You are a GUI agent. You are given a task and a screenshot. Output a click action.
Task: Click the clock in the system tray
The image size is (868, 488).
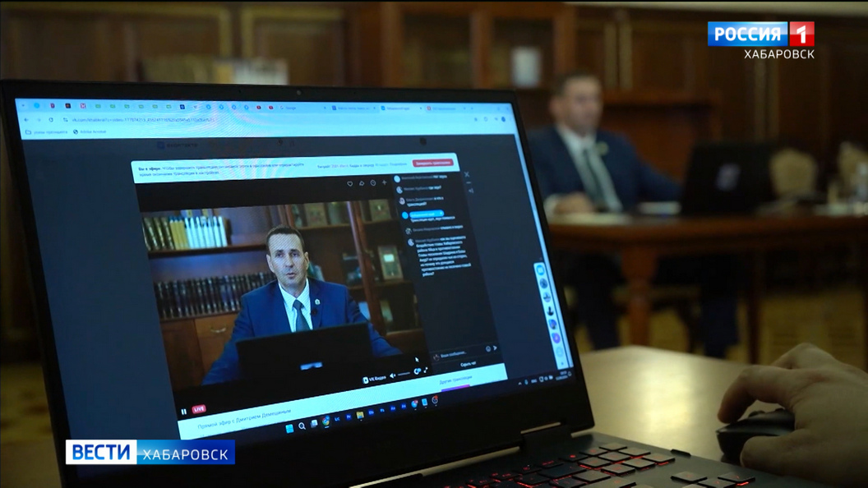point(564,375)
